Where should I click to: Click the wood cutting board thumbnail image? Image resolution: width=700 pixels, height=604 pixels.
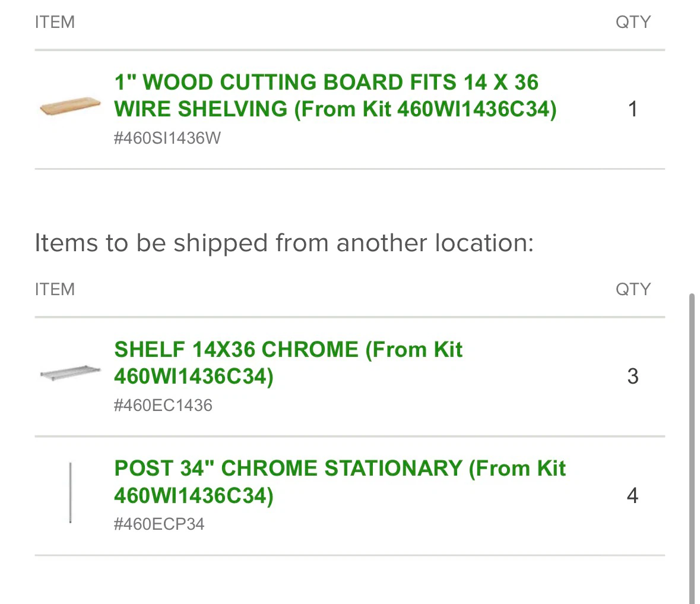[70, 106]
